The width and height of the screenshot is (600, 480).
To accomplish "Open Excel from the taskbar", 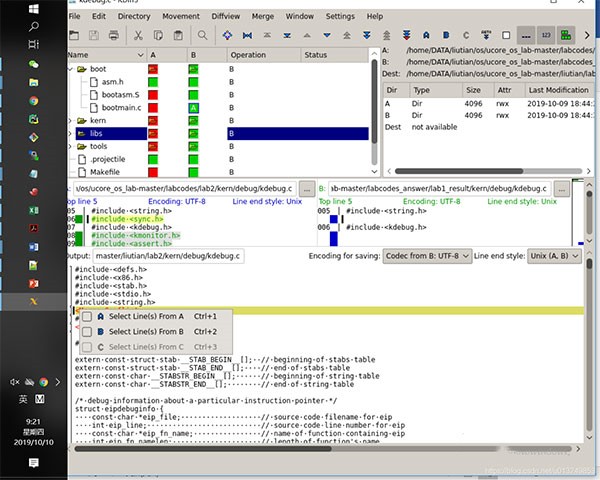I will click(x=34, y=210).
